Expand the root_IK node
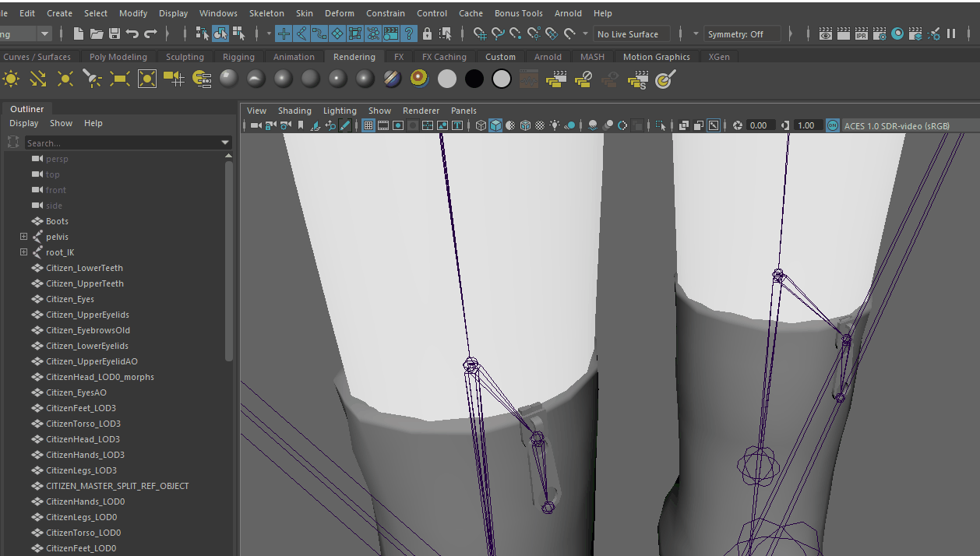This screenshot has height=556, width=980. pyautogui.click(x=23, y=252)
